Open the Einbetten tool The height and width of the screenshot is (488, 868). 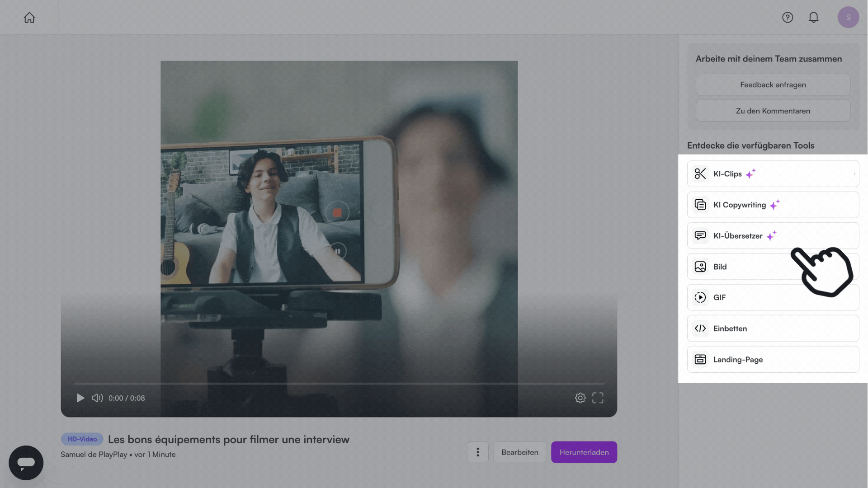(773, 328)
